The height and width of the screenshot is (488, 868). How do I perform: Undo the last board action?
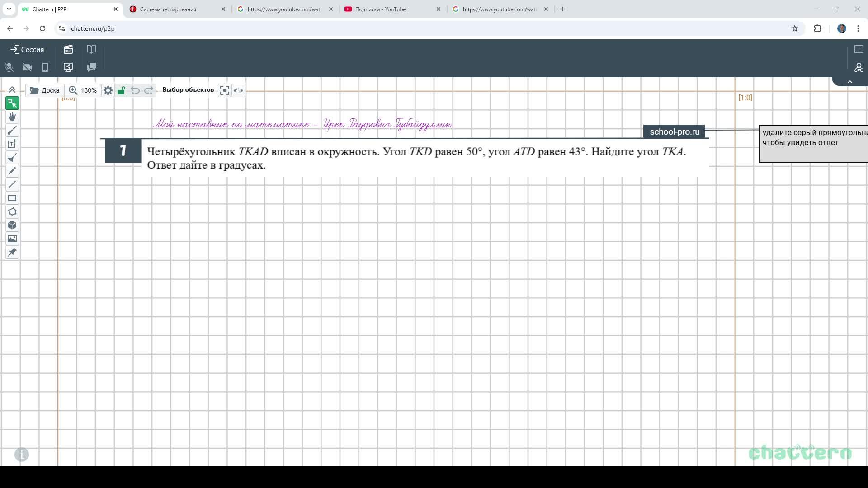[135, 90]
